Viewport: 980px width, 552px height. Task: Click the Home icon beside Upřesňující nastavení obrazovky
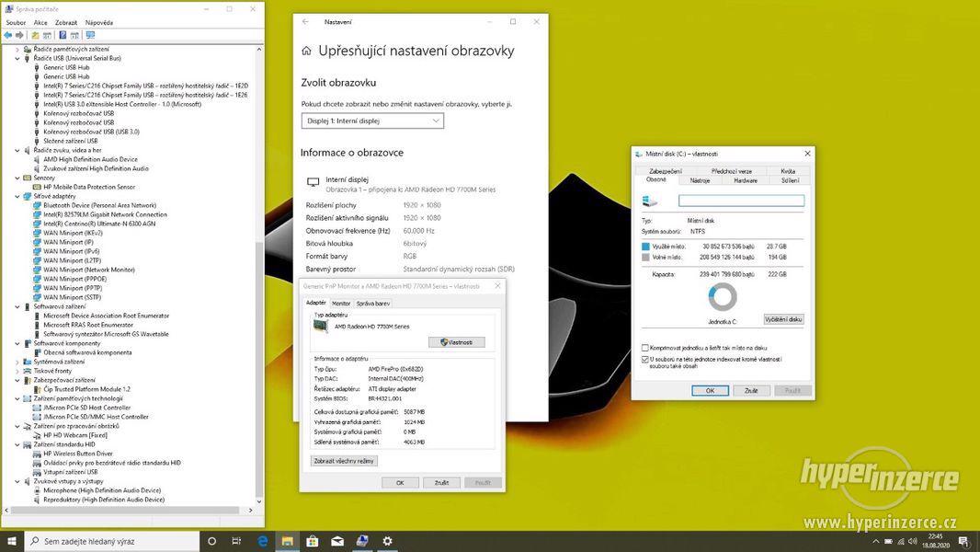[306, 52]
